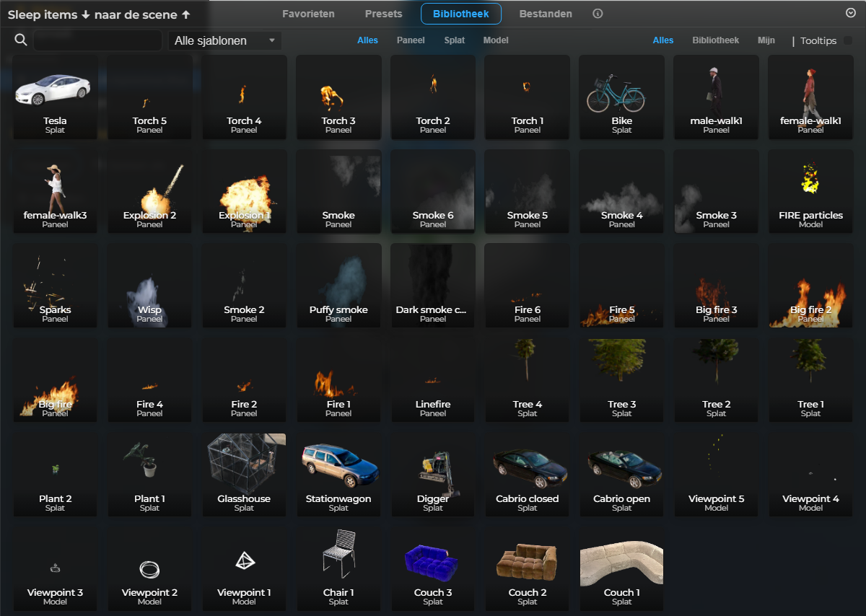Image resolution: width=866 pixels, height=616 pixels.
Task: Pick the Torch 1 item
Action: tap(528, 97)
